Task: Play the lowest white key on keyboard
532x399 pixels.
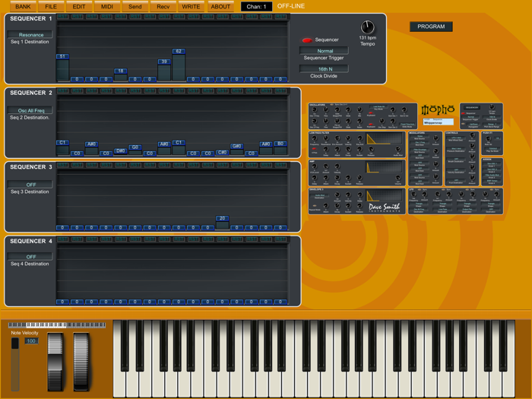Action: [119, 359]
